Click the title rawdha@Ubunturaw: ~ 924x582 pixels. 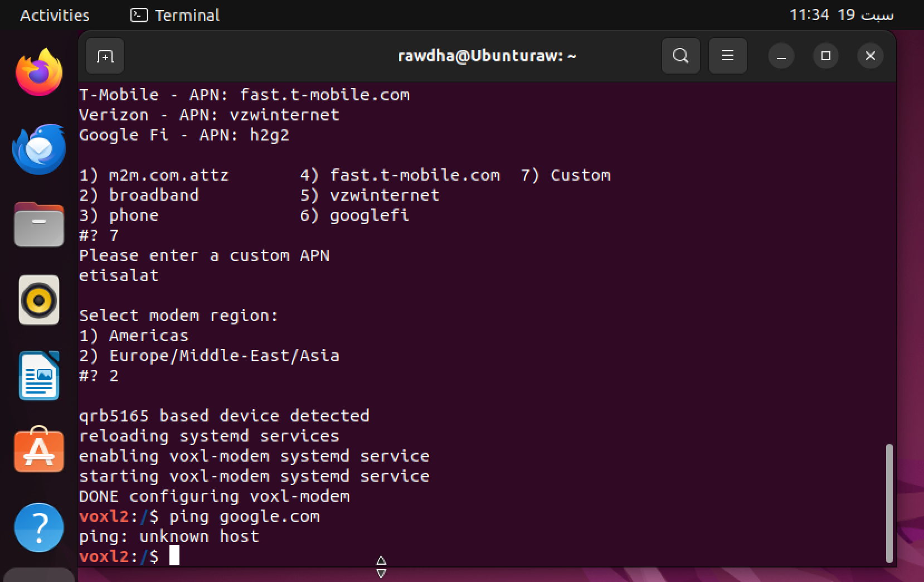pyautogui.click(x=487, y=56)
